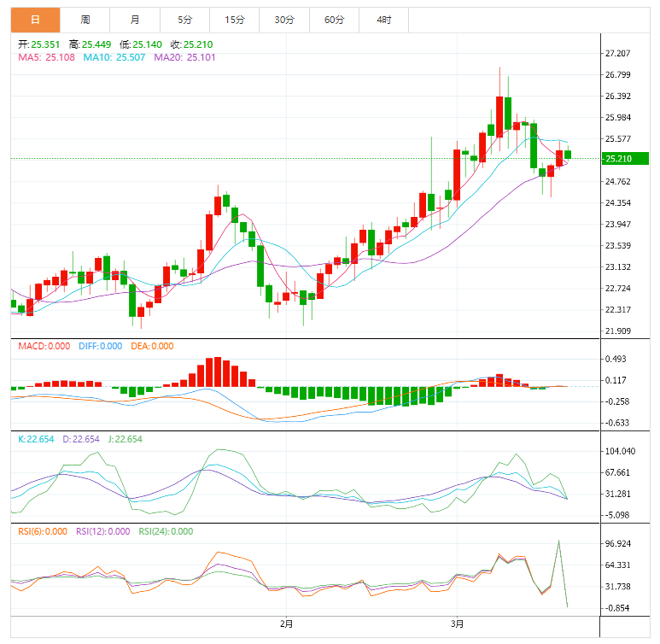The image size is (660, 644).
Task: Click the high price 高:25.449
Action: (x=90, y=44)
